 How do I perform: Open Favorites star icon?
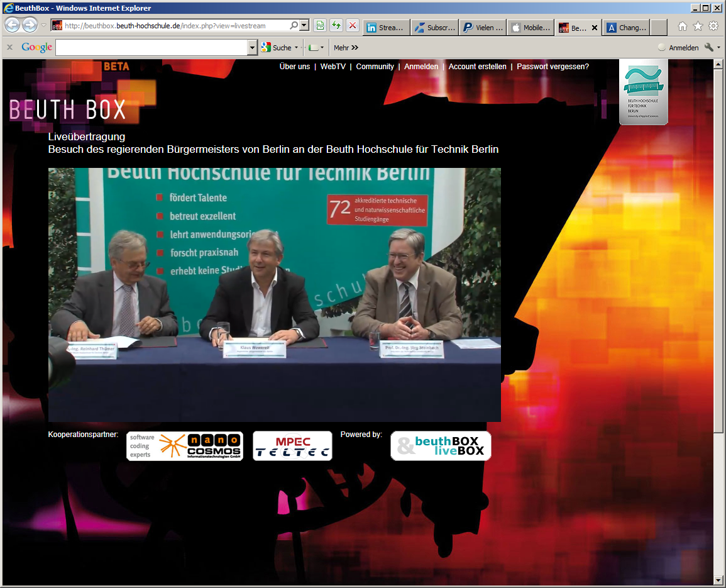tap(698, 26)
